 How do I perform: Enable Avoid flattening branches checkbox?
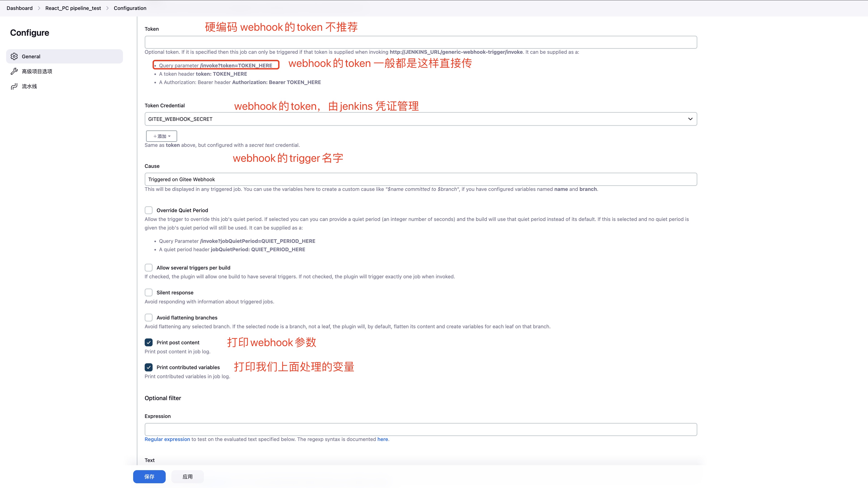[x=149, y=317]
